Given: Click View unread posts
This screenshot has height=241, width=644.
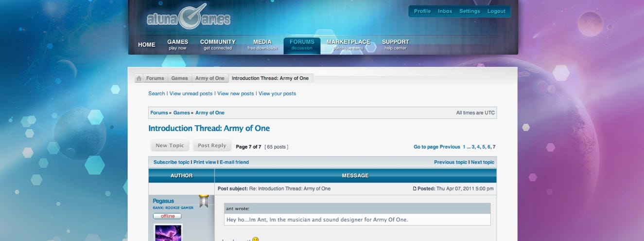Looking at the screenshot, I should (x=191, y=93).
